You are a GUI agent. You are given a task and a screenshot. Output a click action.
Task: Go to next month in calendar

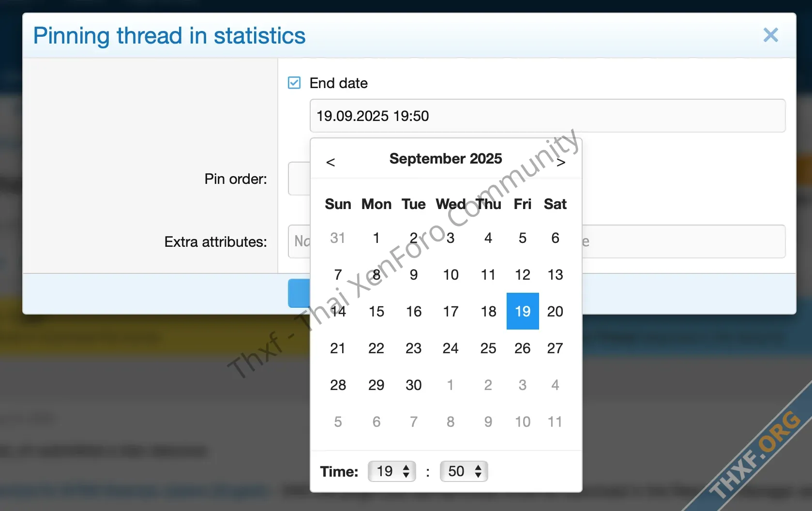[x=561, y=162]
